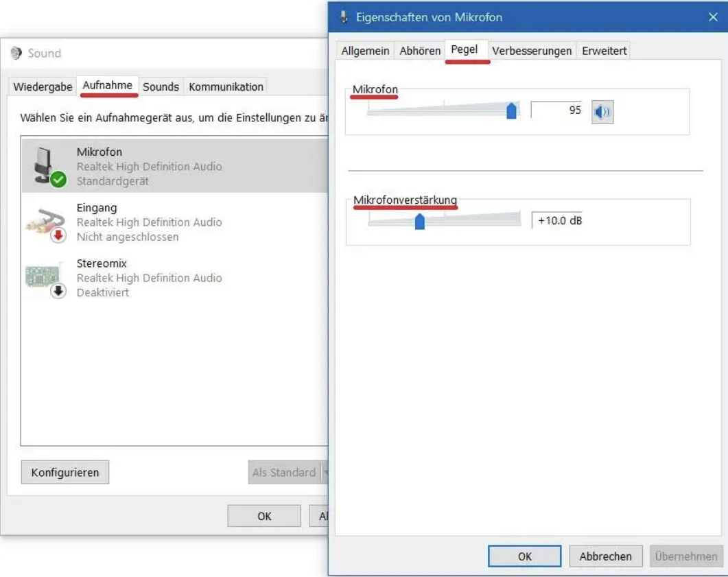Switch to the Erweitert tab
The width and height of the screenshot is (728, 577).
pyautogui.click(x=604, y=51)
